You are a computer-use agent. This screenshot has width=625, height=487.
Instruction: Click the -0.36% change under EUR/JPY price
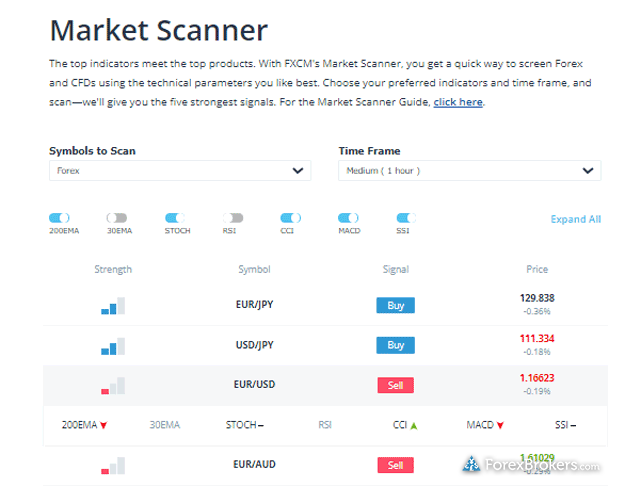point(537,311)
